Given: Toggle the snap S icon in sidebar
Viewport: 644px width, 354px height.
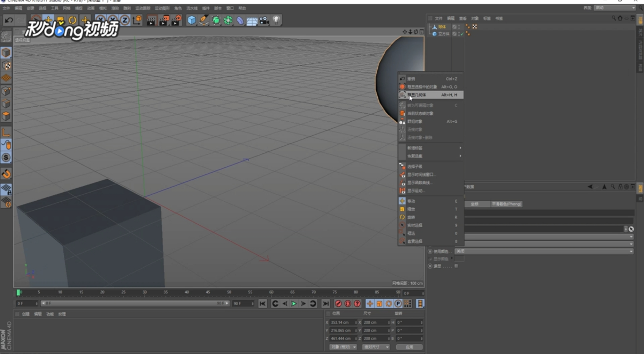Looking at the screenshot, I should [6, 158].
